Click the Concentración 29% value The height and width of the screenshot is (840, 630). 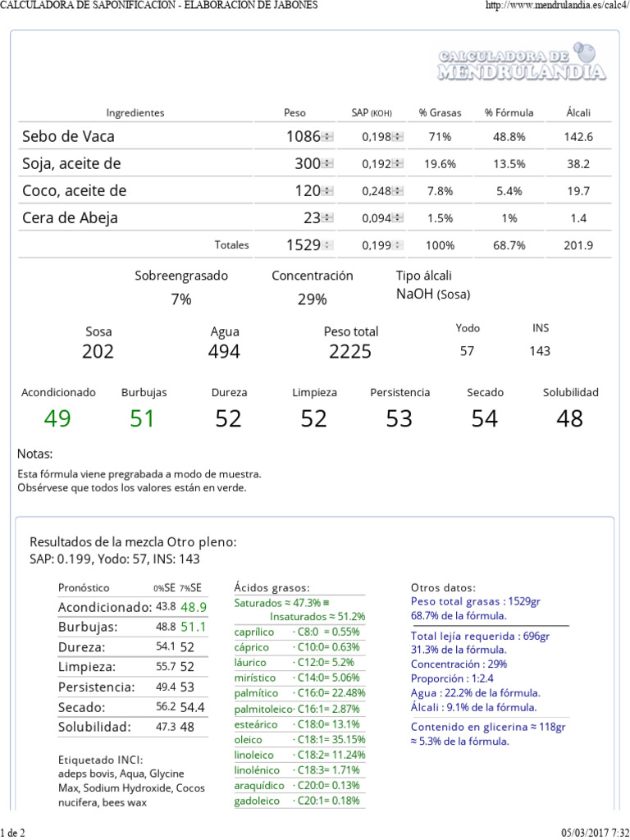tap(313, 299)
